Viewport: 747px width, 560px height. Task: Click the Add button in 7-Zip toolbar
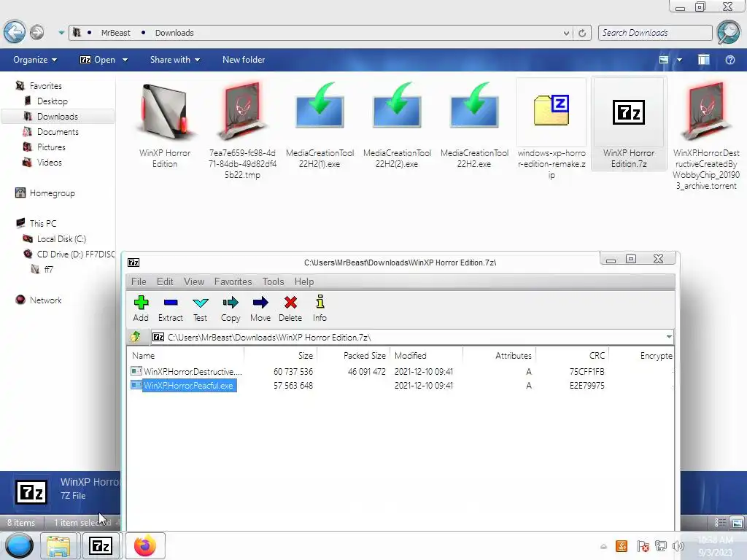click(x=141, y=308)
